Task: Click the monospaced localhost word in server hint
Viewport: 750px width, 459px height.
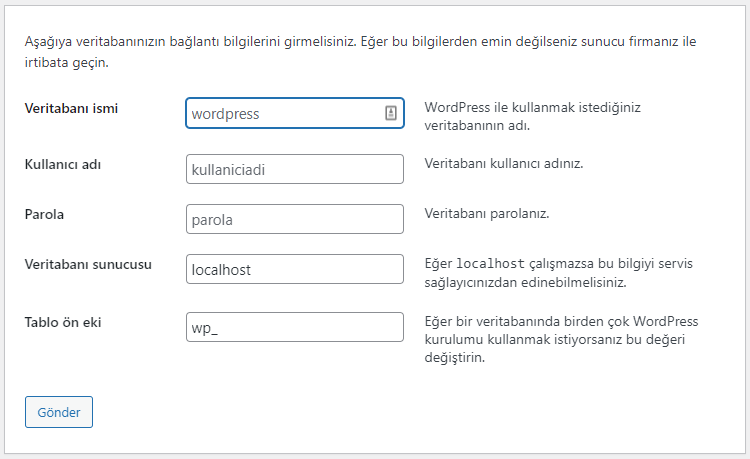Action: (x=492, y=264)
